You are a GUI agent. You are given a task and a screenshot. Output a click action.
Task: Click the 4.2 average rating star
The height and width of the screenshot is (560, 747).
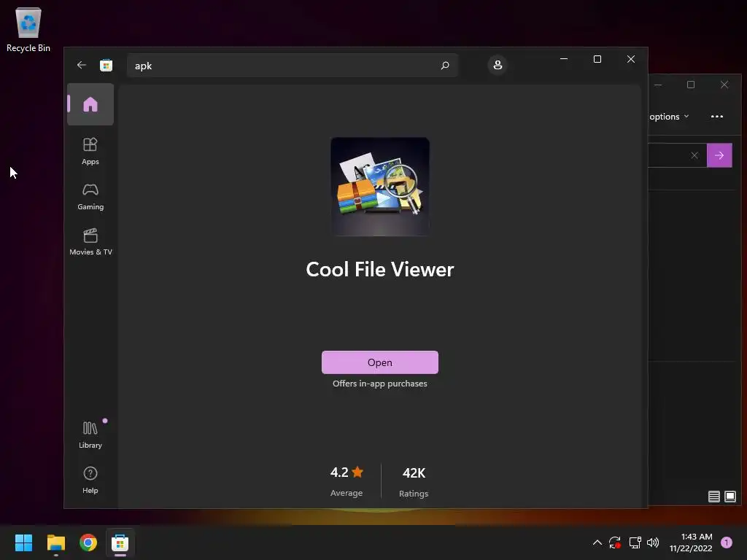point(357,472)
